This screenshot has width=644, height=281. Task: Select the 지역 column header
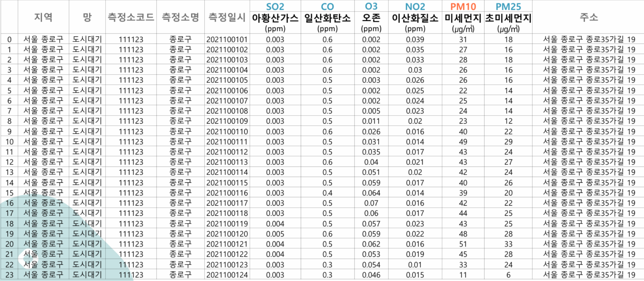43,17
